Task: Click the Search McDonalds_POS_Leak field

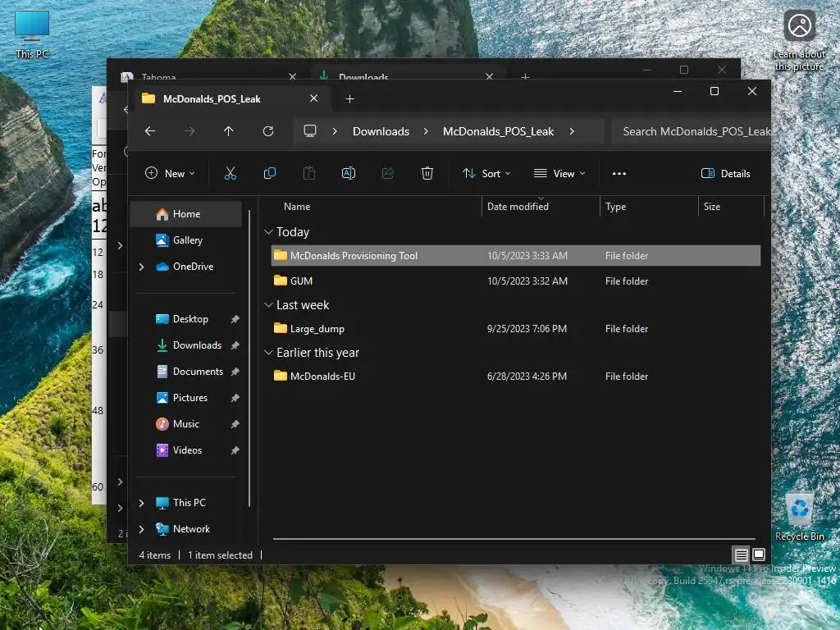Action: (x=691, y=131)
